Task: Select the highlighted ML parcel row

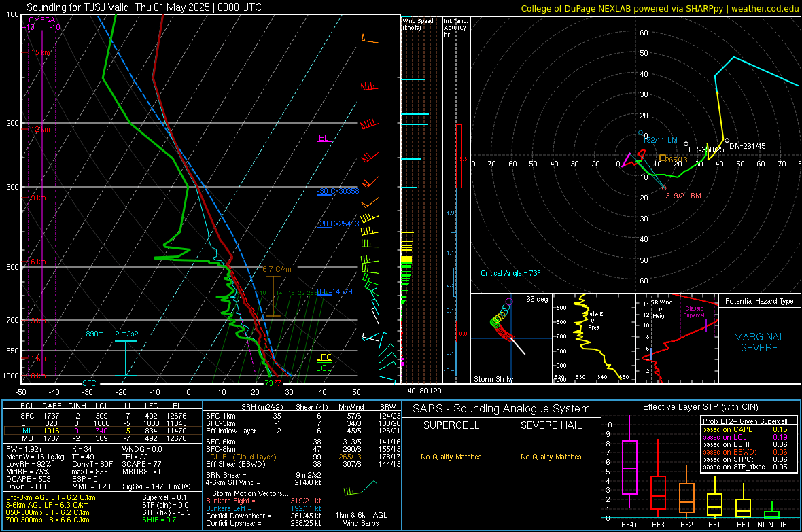Action: tap(103, 431)
